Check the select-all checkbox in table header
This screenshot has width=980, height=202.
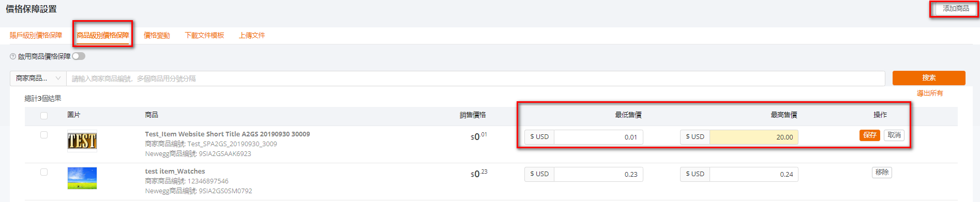click(x=44, y=116)
